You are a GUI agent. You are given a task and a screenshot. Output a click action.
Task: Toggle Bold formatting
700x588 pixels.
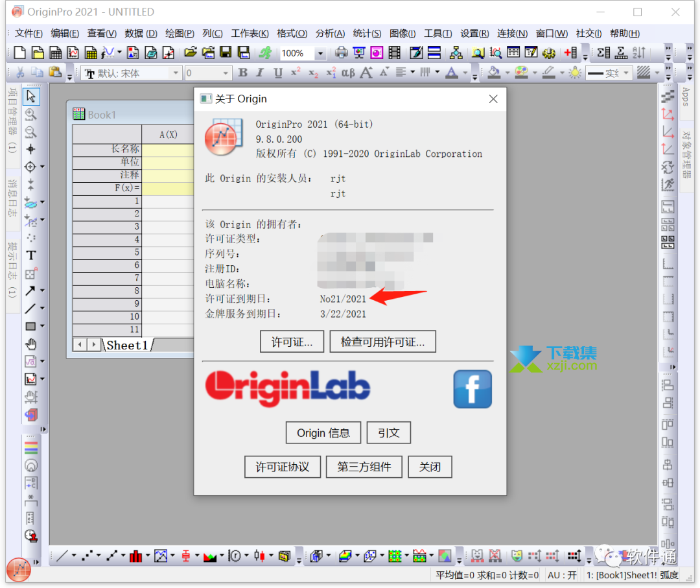point(243,73)
